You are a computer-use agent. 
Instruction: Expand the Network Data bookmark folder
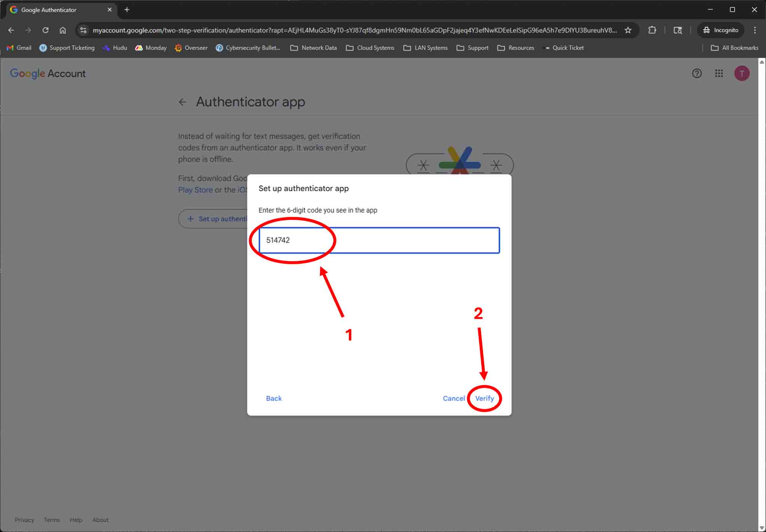point(313,48)
